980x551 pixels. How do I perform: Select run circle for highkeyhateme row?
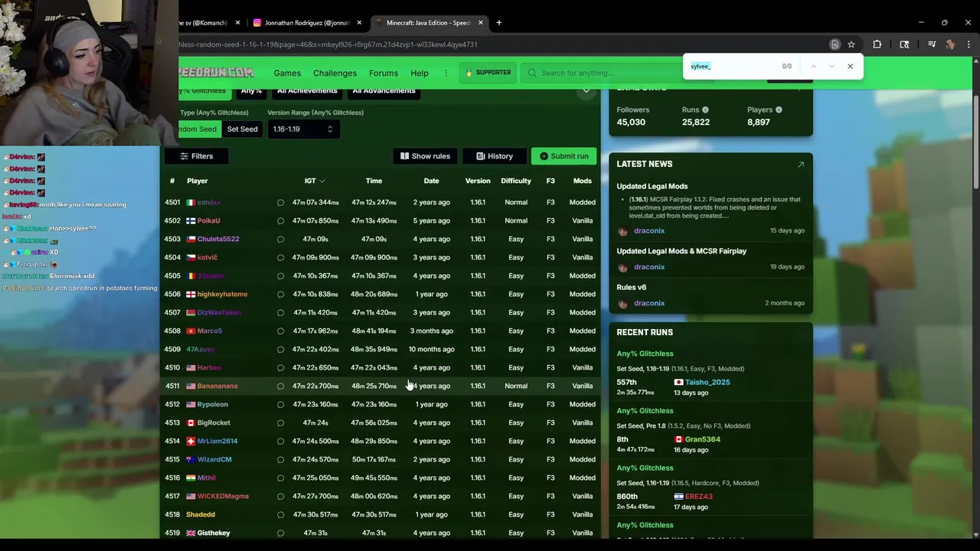[x=280, y=295]
